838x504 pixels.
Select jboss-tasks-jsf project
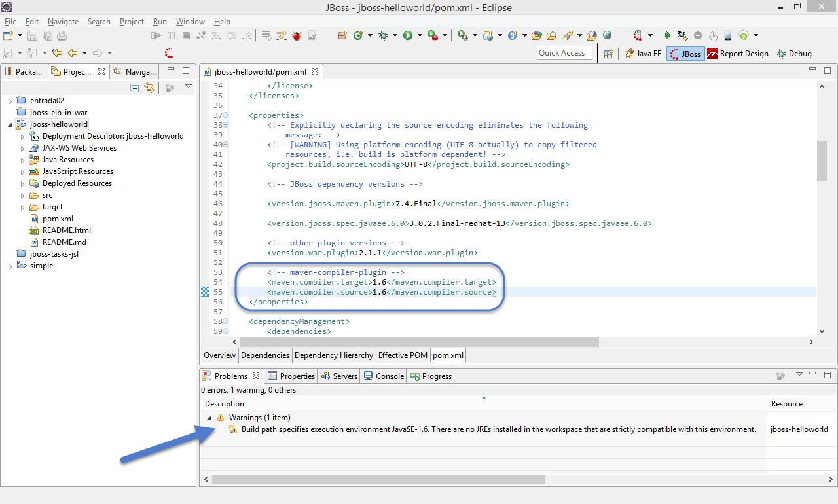click(54, 254)
